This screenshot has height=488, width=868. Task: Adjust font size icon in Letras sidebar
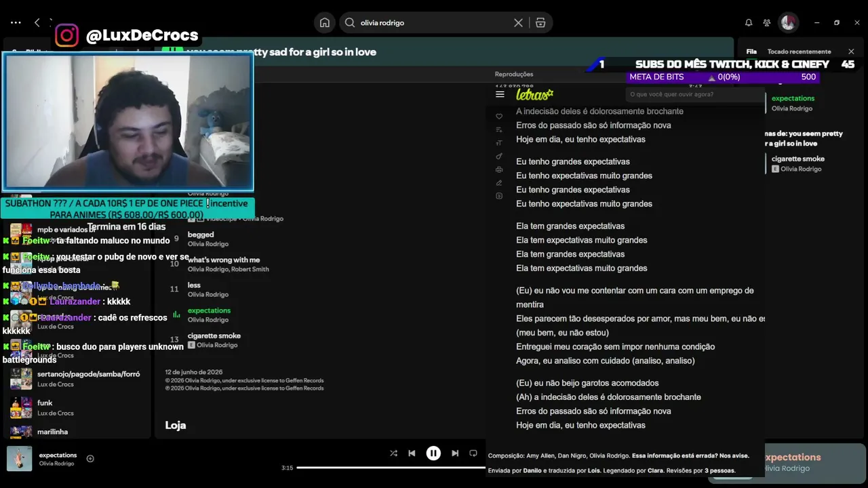click(x=499, y=143)
